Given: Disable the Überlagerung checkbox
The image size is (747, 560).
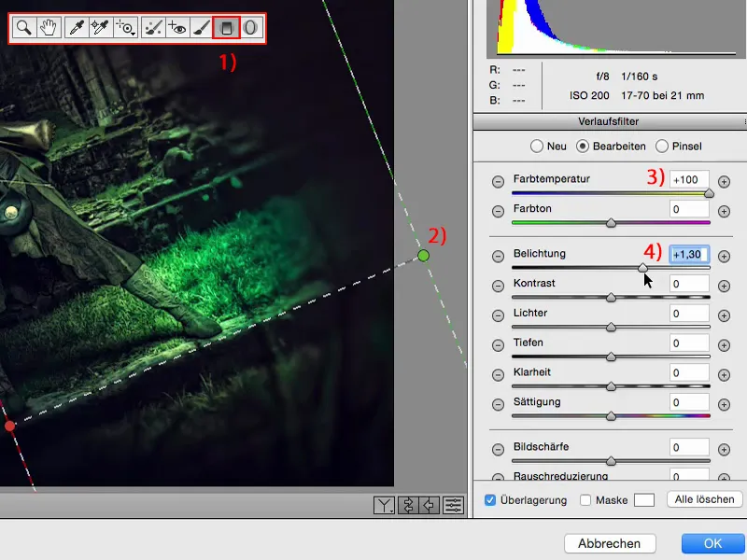Looking at the screenshot, I should point(489,500).
